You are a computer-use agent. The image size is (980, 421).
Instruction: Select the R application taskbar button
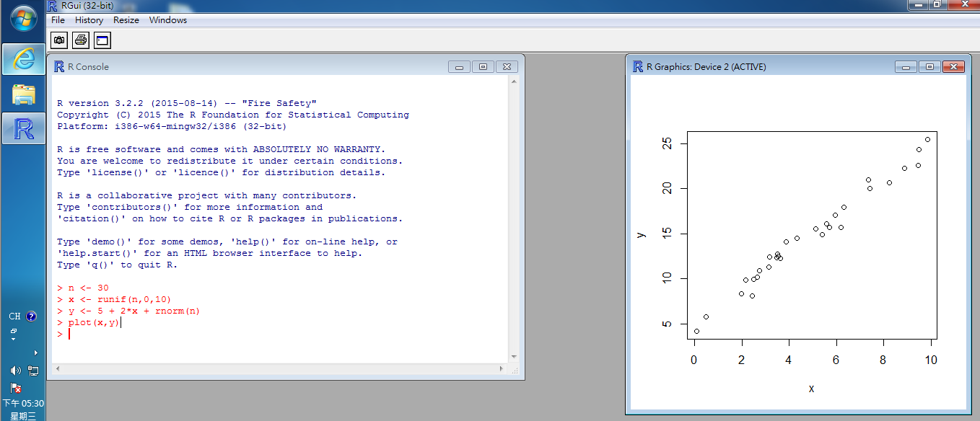pos(23,128)
